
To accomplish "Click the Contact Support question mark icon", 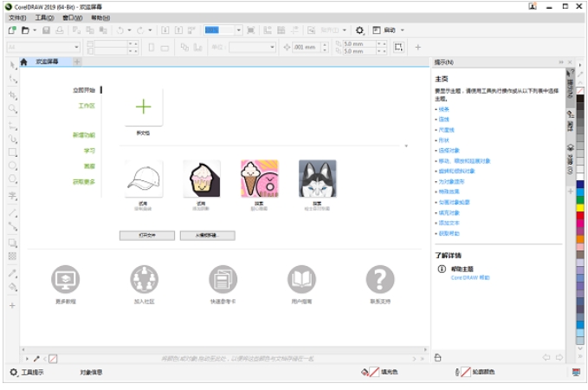I will pyautogui.click(x=380, y=279).
